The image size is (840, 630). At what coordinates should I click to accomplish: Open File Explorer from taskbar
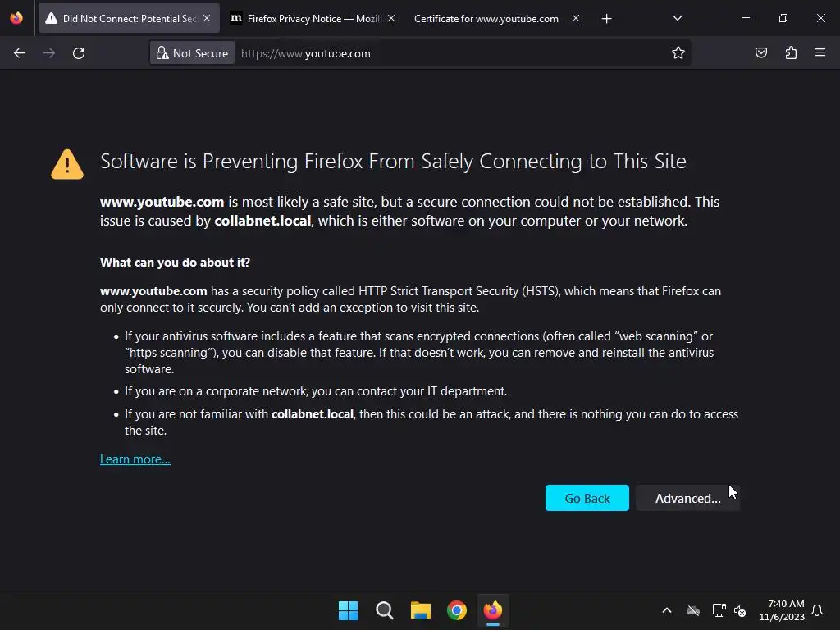(421, 610)
